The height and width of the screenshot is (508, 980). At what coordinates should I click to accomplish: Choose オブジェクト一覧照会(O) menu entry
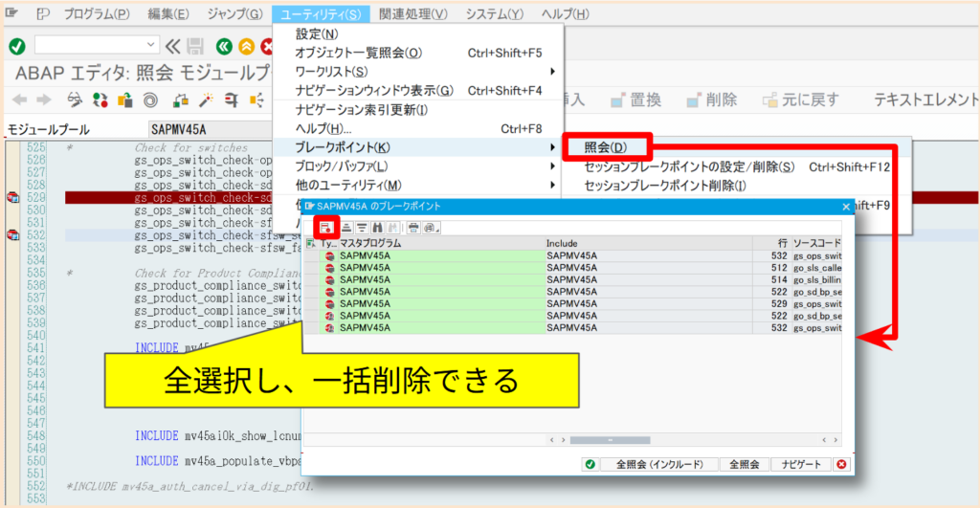click(418, 54)
